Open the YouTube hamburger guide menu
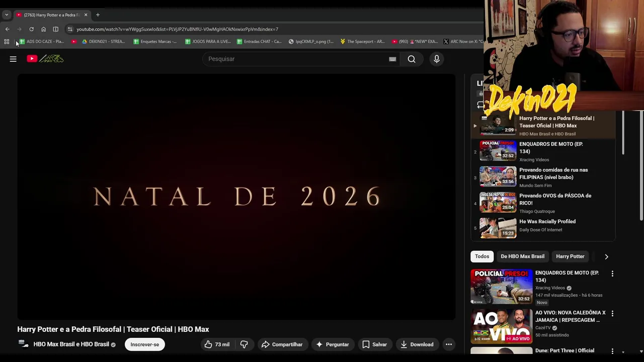 13,59
